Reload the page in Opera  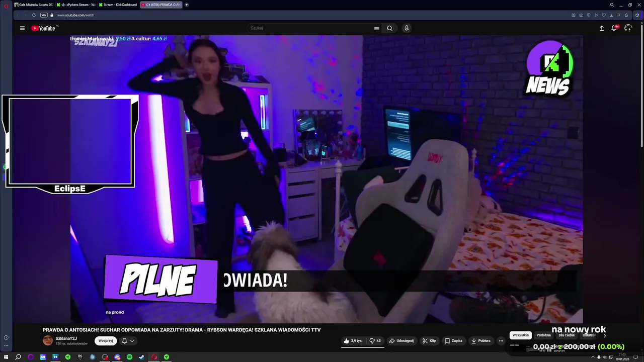pyautogui.click(x=34, y=15)
